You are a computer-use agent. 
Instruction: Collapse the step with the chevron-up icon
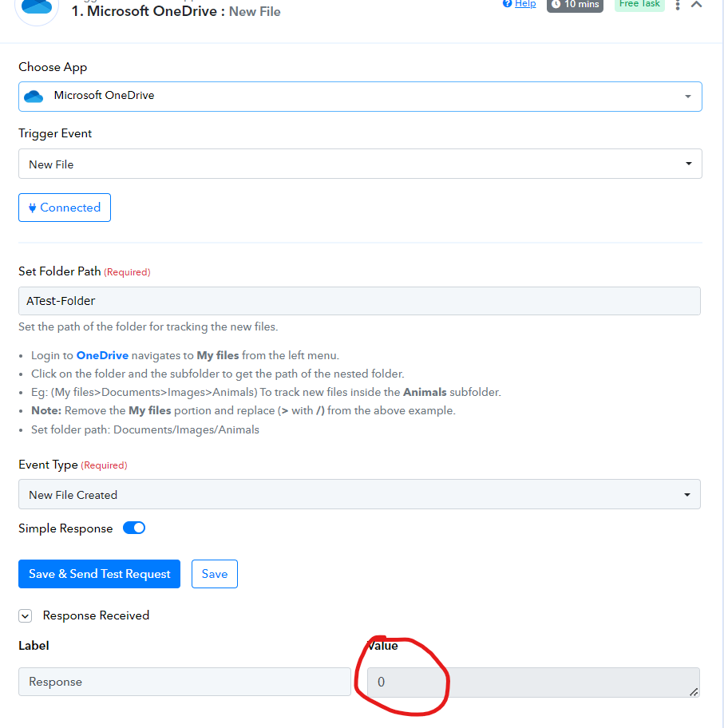point(696,5)
